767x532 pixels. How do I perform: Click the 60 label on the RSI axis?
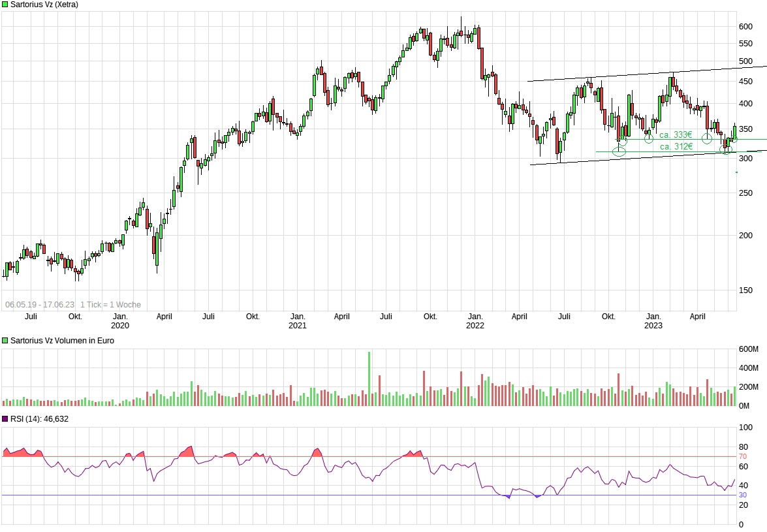744,467
